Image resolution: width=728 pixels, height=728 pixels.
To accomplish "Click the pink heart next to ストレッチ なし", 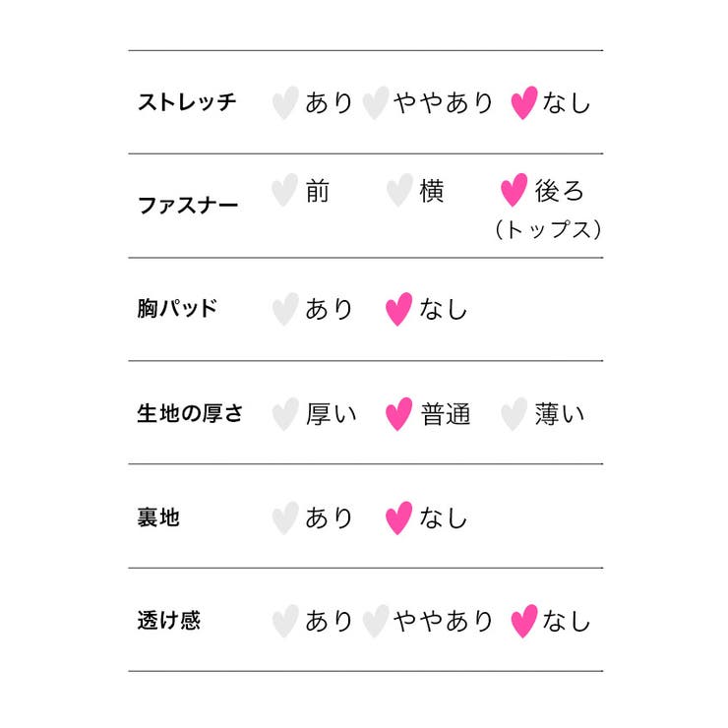I will coord(524,102).
